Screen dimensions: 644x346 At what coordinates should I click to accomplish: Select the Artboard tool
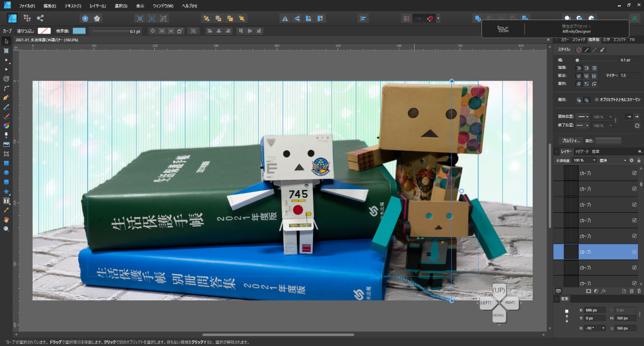(x=7, y=51)
